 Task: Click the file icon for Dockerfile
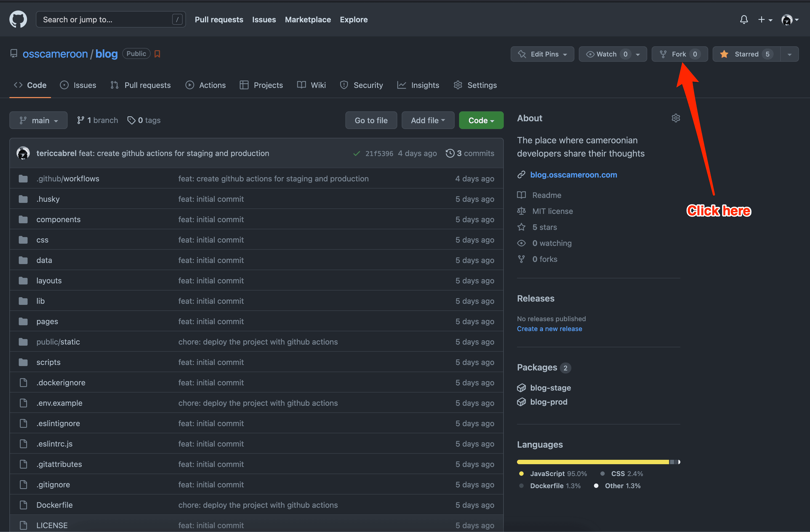point(23,505)
